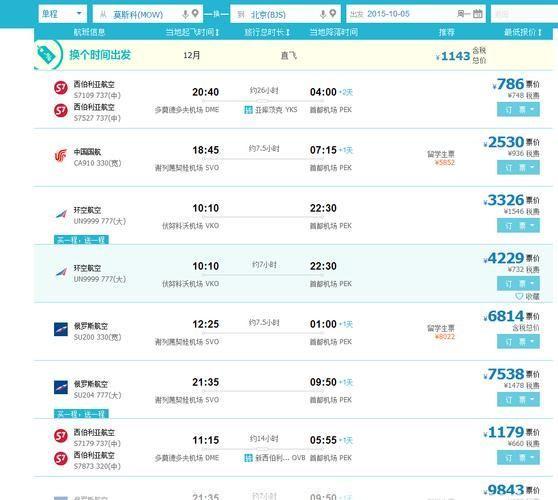Click the microphone icon in the Moscow departure field
The image size is (558, 500).
pos(185,14)
